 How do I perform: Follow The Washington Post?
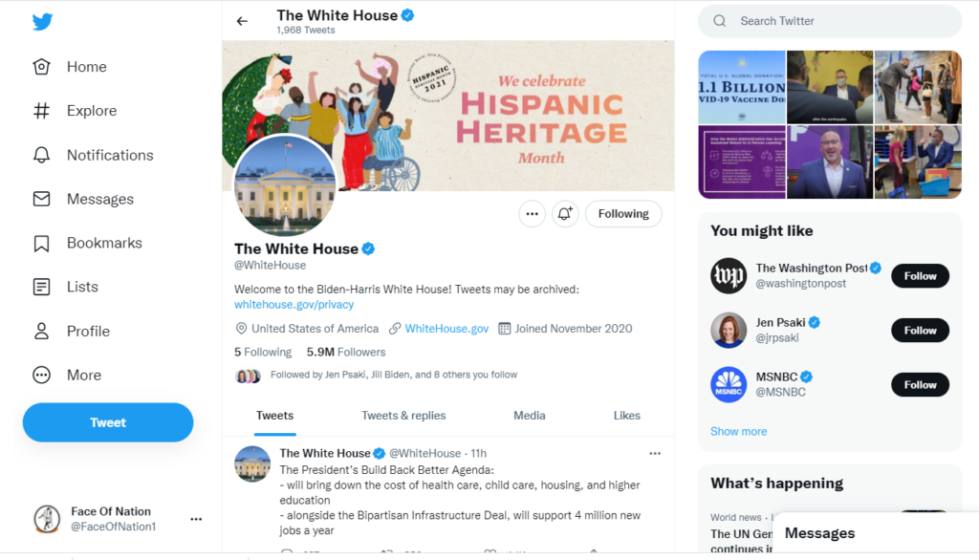pos(920,276)
